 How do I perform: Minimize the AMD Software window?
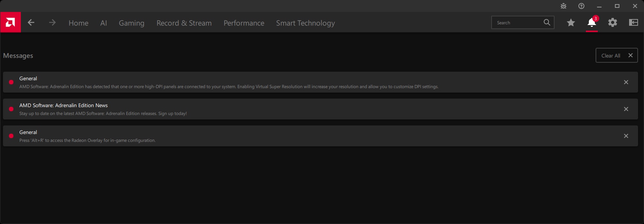pyautogui.click(x=599, y=6)
